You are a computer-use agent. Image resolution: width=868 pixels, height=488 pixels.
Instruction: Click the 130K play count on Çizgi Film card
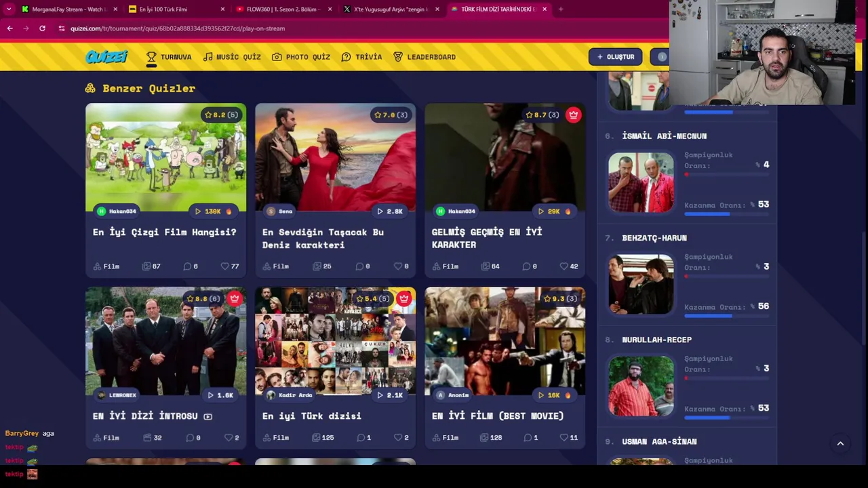213,211
